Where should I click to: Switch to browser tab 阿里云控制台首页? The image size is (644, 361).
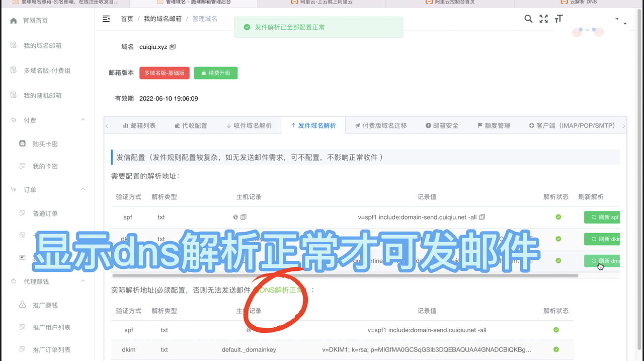(x=450, y=3)
